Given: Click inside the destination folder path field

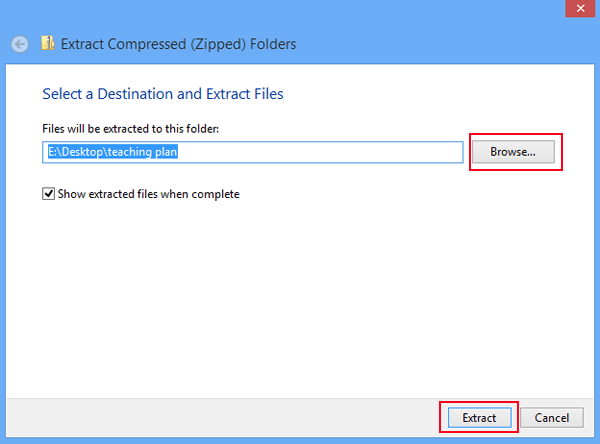Looking at the screenshot, I should 253,152.
